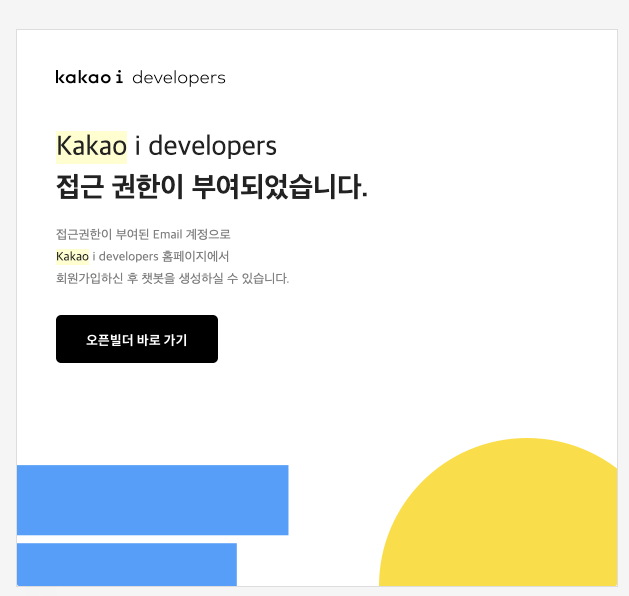Click the line 'Kakao i developers 홈페이지에서'
This screenshot has width=629, height=596.
tap(142, 256)
